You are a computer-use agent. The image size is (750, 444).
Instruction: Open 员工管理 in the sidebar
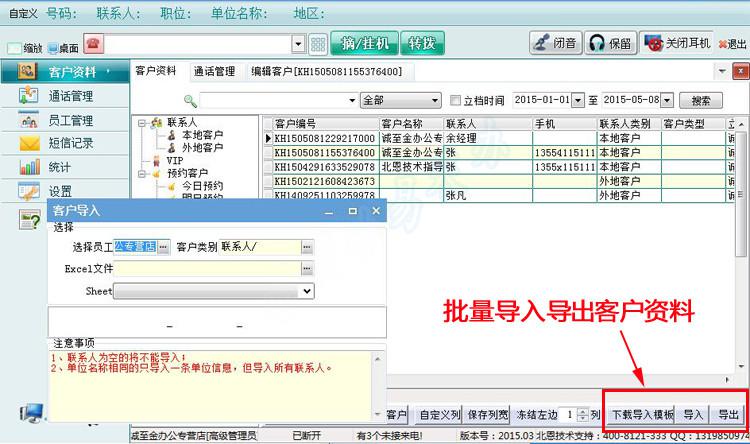pos(70,120)
